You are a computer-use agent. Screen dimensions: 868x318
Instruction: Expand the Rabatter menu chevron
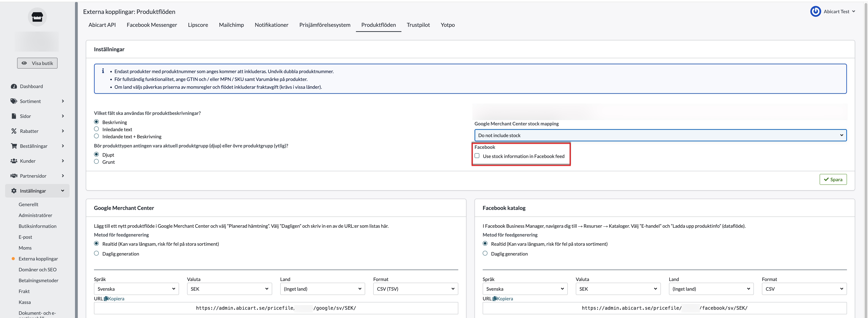(63, 131)
